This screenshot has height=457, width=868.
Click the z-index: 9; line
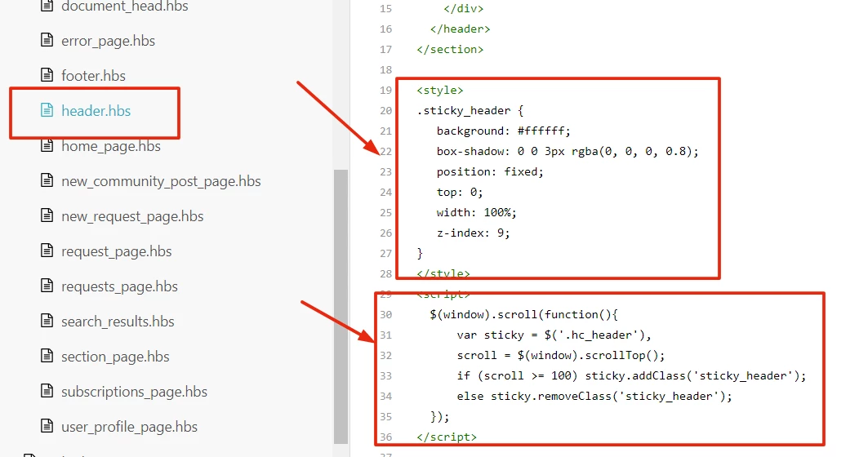pos(473,233)
